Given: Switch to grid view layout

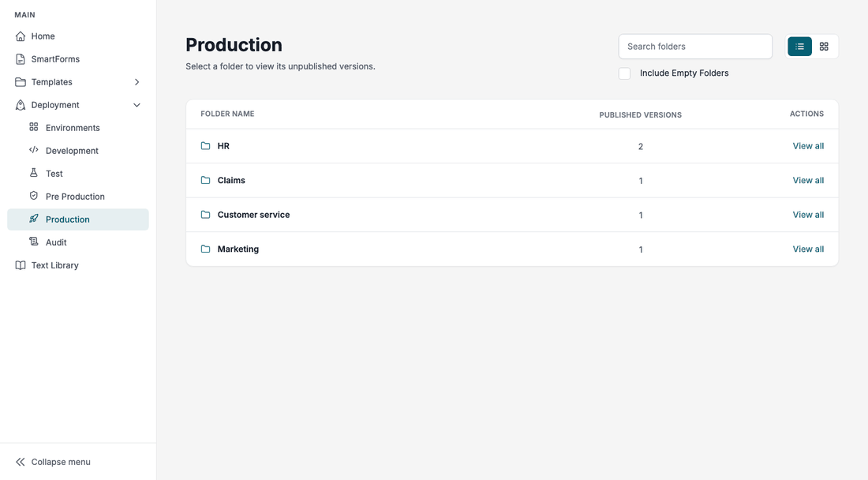Looking at the screenshot, I should (x=824, y=47).
